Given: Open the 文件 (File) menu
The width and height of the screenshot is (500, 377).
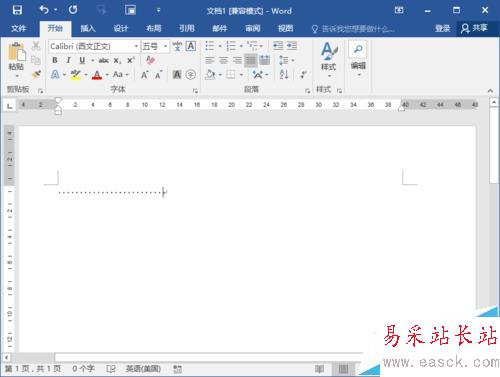Looking at the screenshot, I should (x=18, y=28).
